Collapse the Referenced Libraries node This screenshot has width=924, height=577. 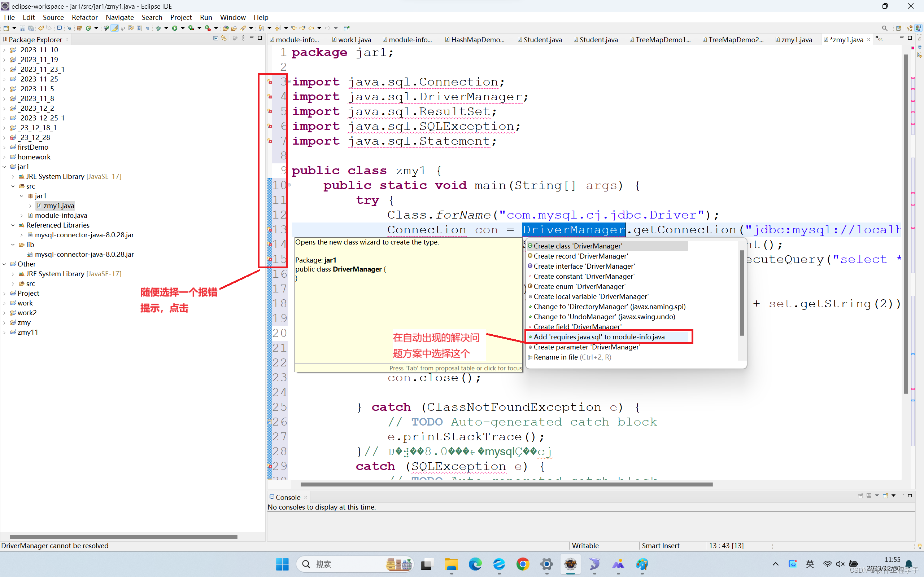coord(13,225)
